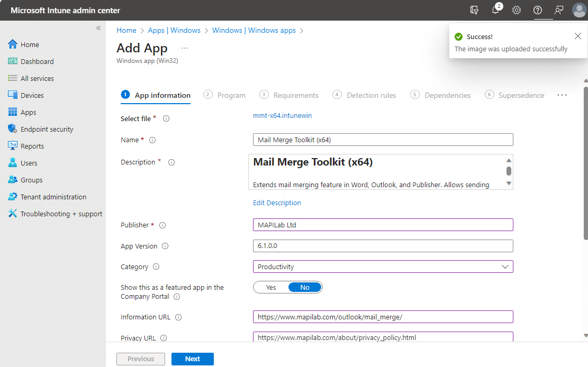
Task: Click in the App Version field
Action: click(x=383, y=246)
